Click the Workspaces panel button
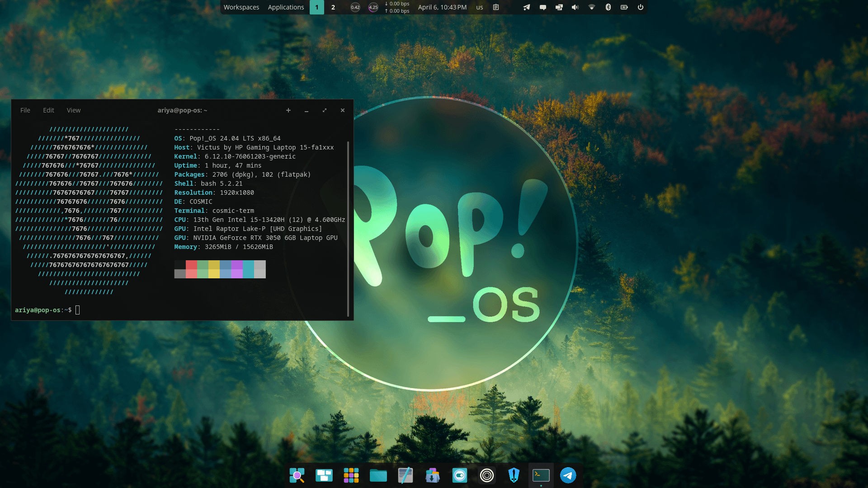 pyautogui.click(x=241, y=7)
